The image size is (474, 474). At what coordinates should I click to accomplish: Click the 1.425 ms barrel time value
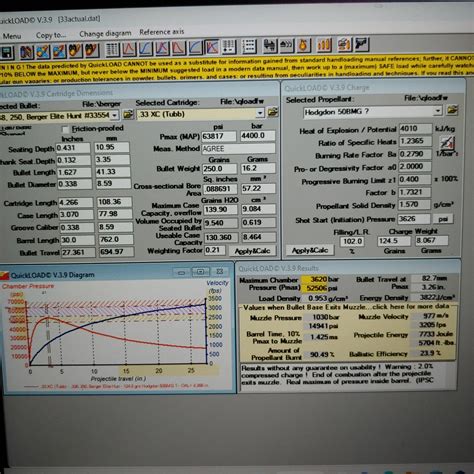323,337
